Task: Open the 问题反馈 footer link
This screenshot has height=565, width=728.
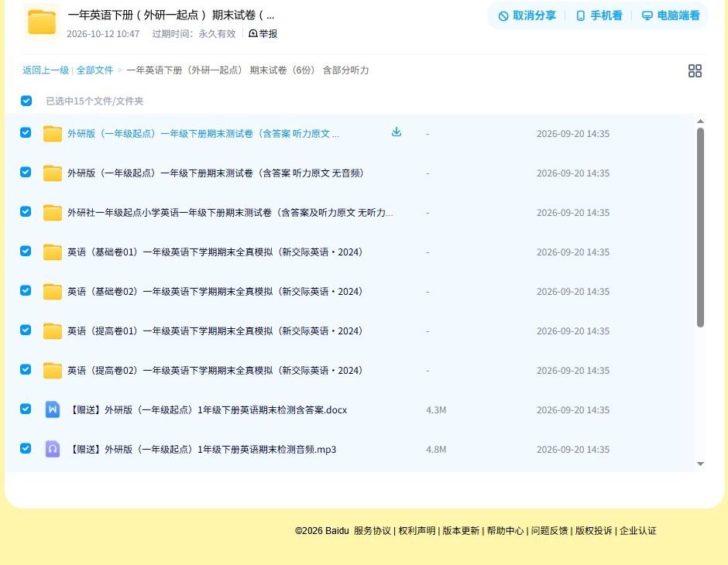Action: (x=550, y=531)
